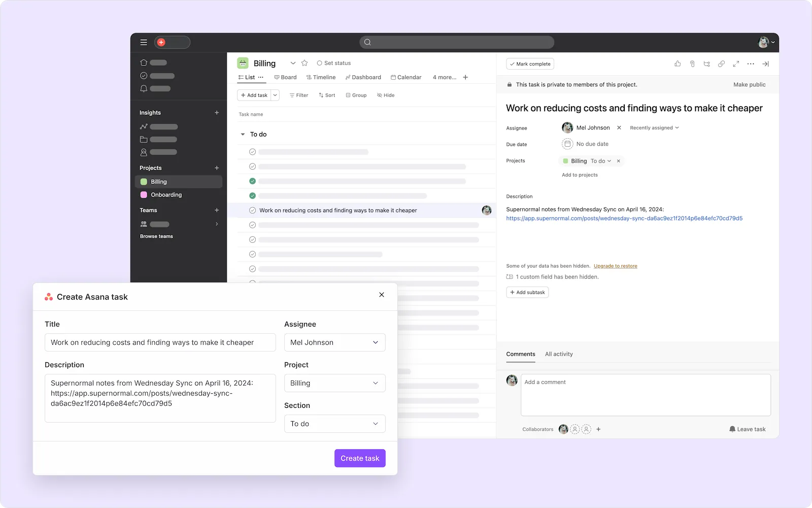Star the Billing project as favorite
Screen dimensions: 812x508
tap(304, 63)
